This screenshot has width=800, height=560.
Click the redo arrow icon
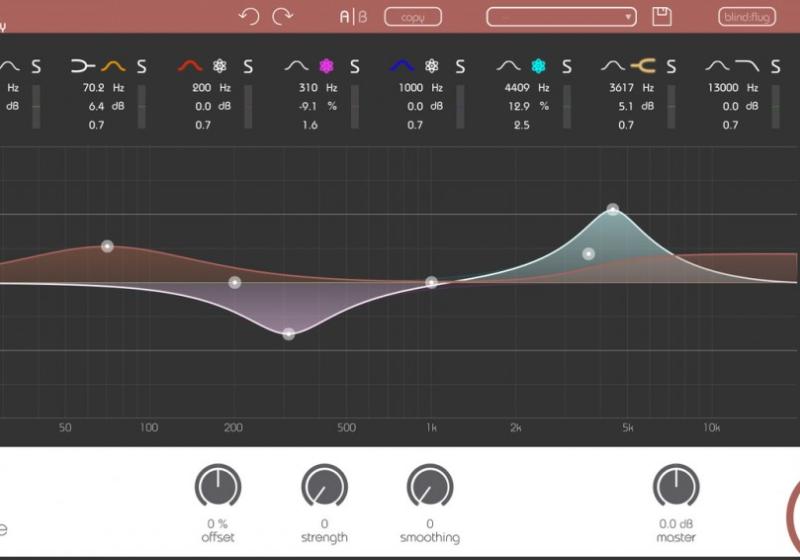coord(283,16)
